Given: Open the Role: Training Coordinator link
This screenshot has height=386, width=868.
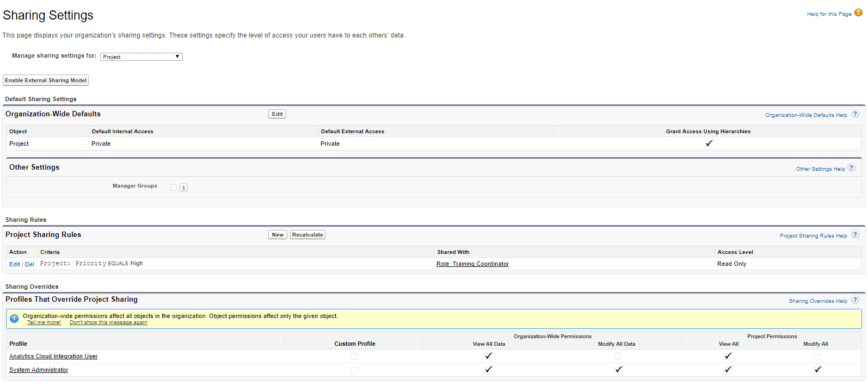Looking at the screenshot, I should pos(472,264).
